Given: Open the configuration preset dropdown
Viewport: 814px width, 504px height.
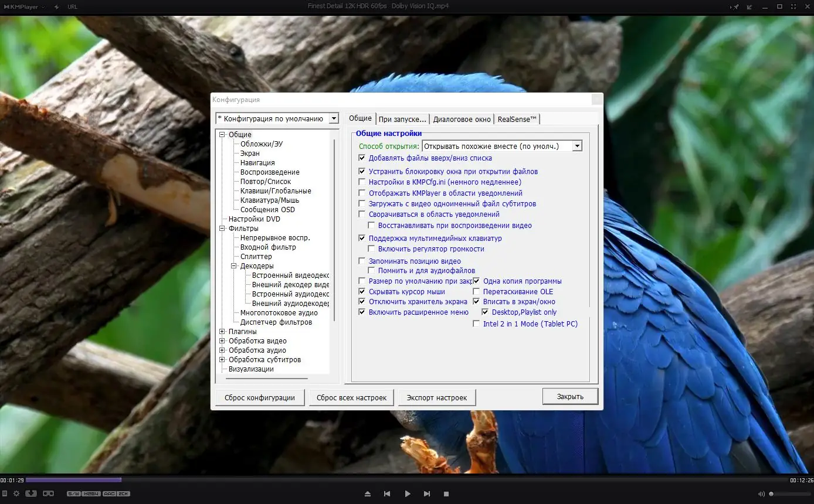Looking at the screenshot, I should click(334, 118).
